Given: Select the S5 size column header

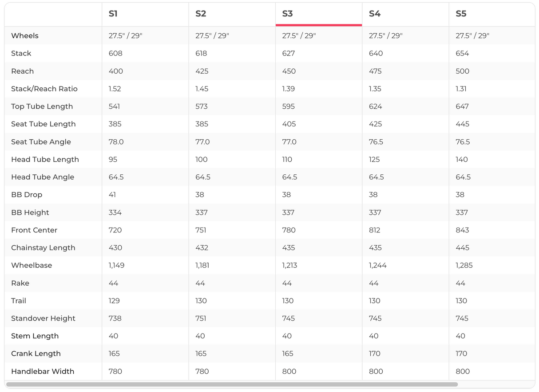Looking at the screenshot, I should coord(461,14).
